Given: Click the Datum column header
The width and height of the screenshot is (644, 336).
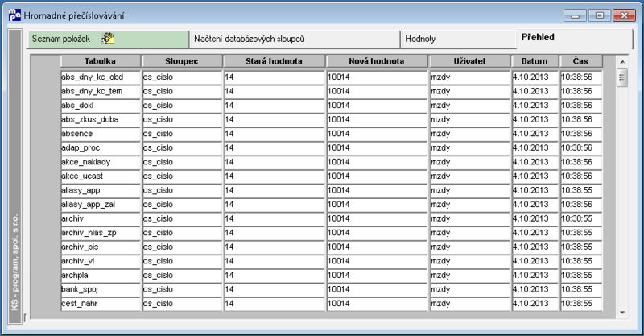Looking at the screenshot, I should (x=535, y=61).
